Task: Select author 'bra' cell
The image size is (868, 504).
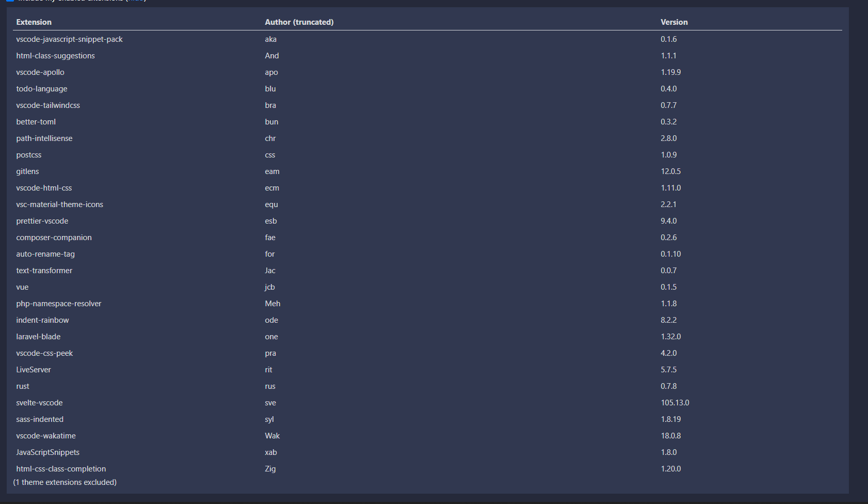Action: coord(270,105)
